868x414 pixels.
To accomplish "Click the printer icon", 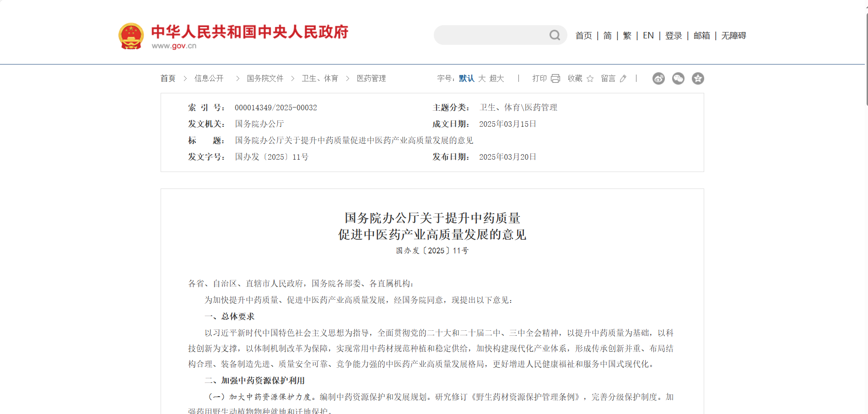I will (555, 79).
